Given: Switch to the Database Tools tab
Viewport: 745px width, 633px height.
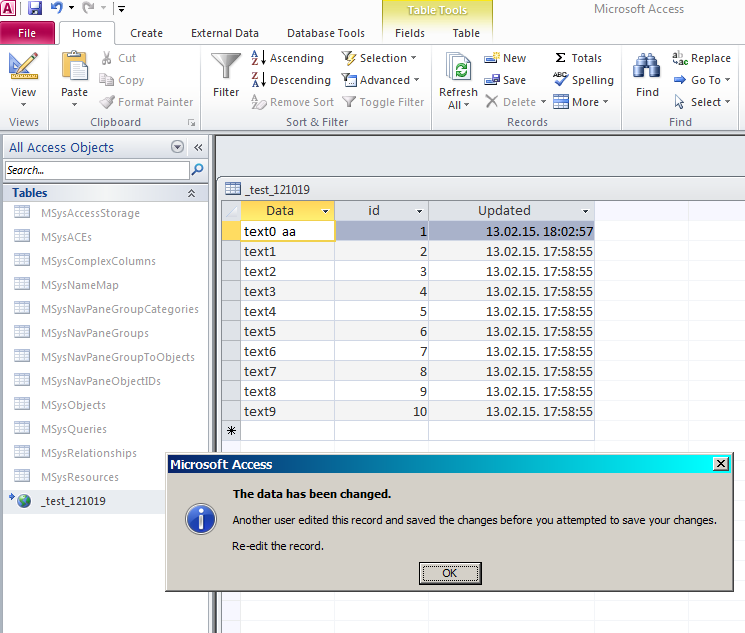Looking at the screenshot, I should 326,33.
